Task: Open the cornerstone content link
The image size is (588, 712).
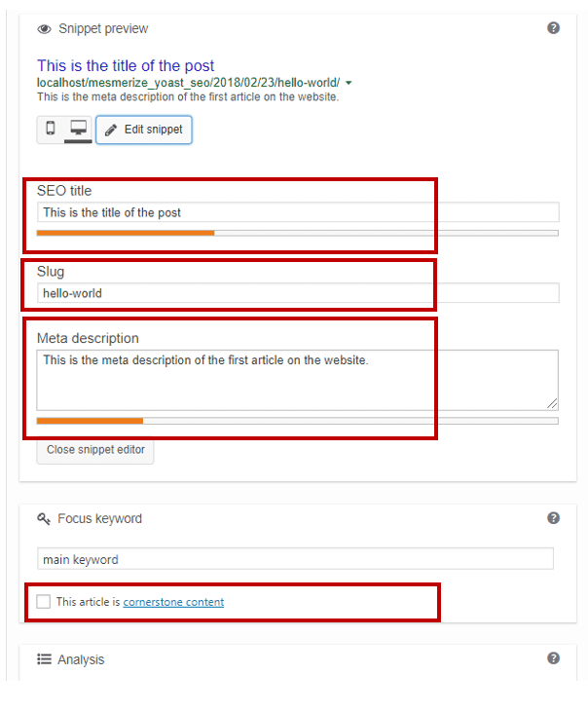Action: coord(173,602)
